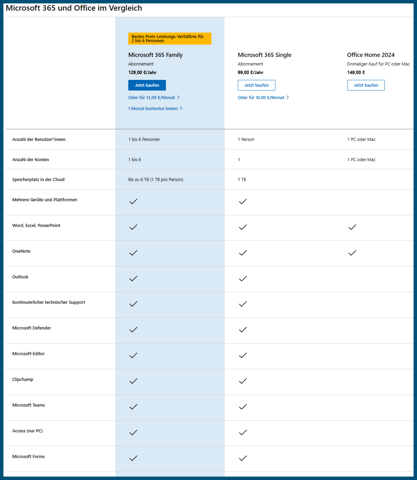Image resolution: width=417 pixels, height=480 pixels.
Task: Click the 1 bis 6 Personen cell
Action: [x=144, y=139]
